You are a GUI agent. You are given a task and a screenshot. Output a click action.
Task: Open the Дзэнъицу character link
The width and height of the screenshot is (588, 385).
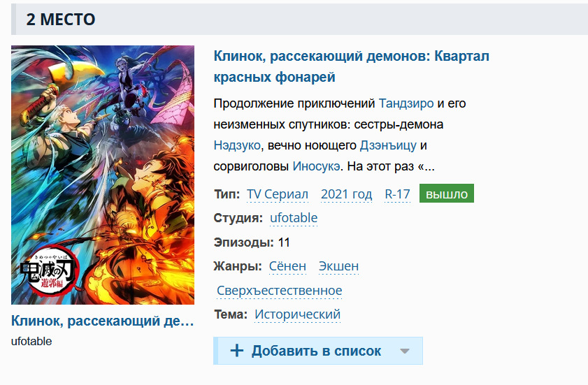click(x=388, y=145)
